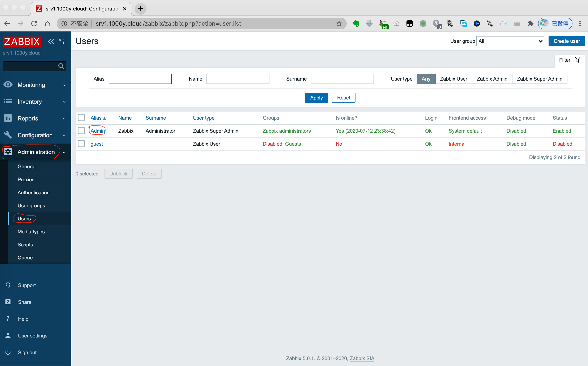The height and width of the screenshot is (366, 588).
Task: Click the GitZip extension icon
Action: point(450,24)
